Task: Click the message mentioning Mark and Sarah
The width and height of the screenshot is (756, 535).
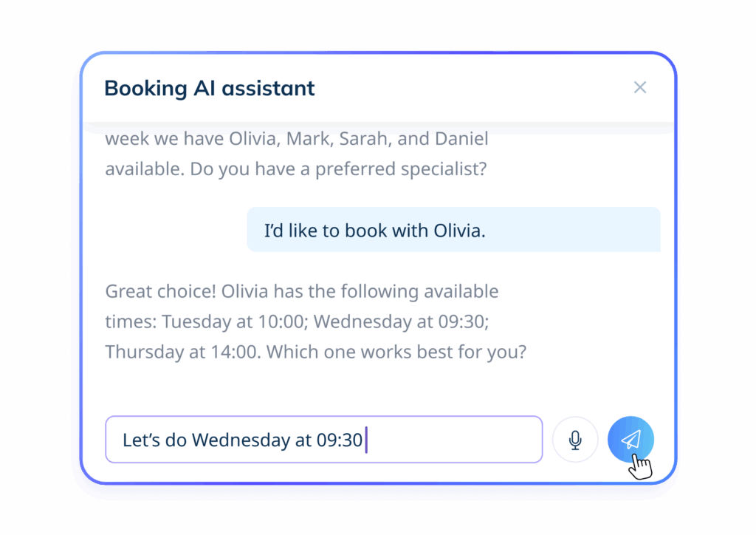Action: [297, 153]
